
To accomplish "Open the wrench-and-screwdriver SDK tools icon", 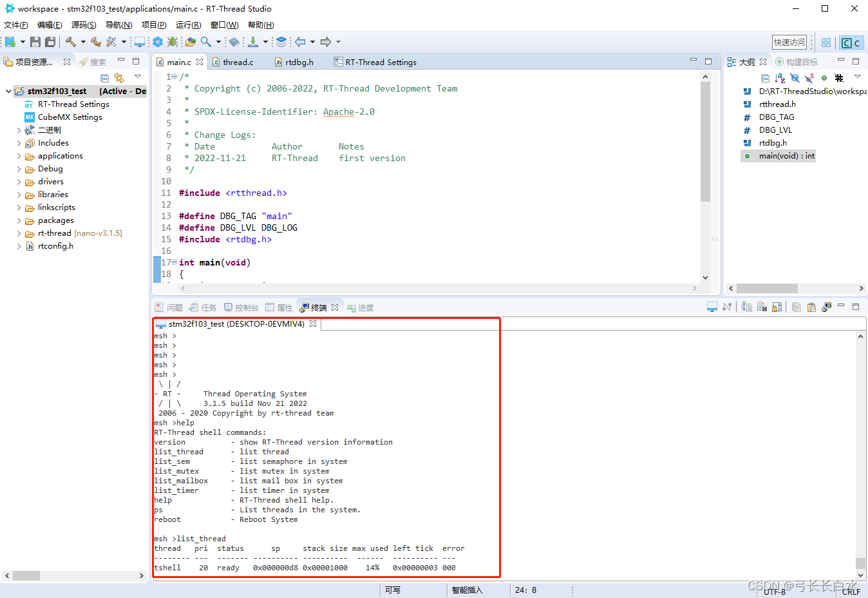I will [111, 42].
